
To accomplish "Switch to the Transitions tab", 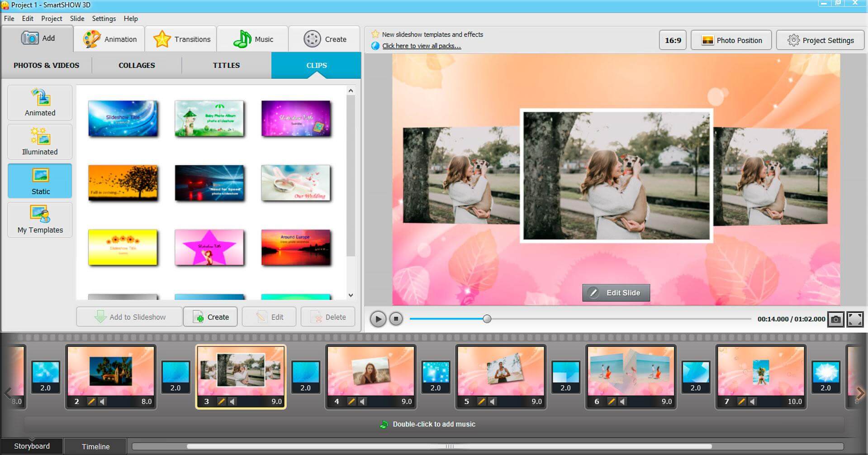I will point(181,39).
